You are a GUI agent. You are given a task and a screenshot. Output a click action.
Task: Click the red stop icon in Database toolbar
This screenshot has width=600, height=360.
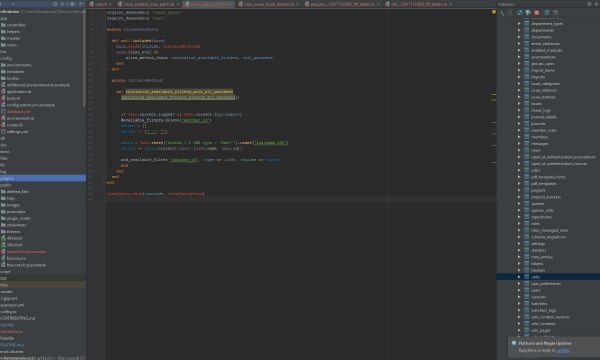pyautogui.click(x=536, y=13)
